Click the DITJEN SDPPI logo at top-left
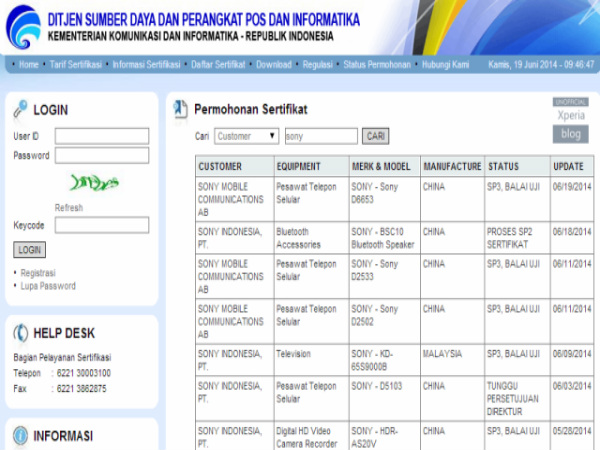 click(23, 24)
